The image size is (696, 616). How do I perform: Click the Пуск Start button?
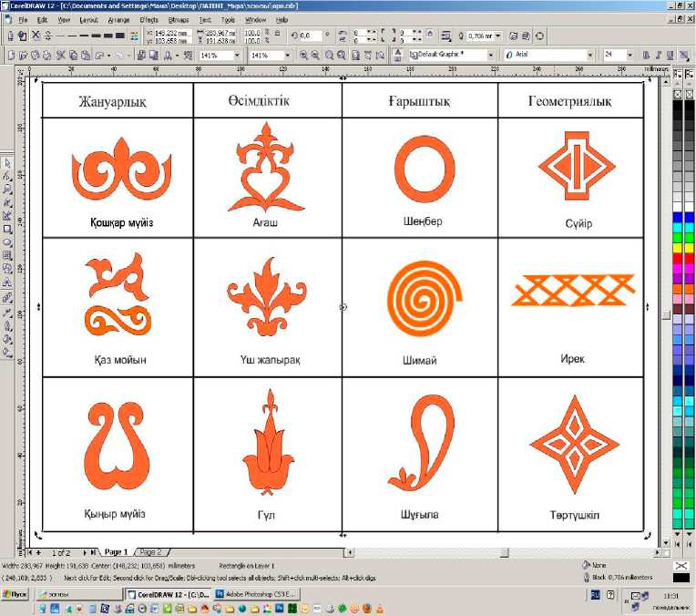[15, 594]
